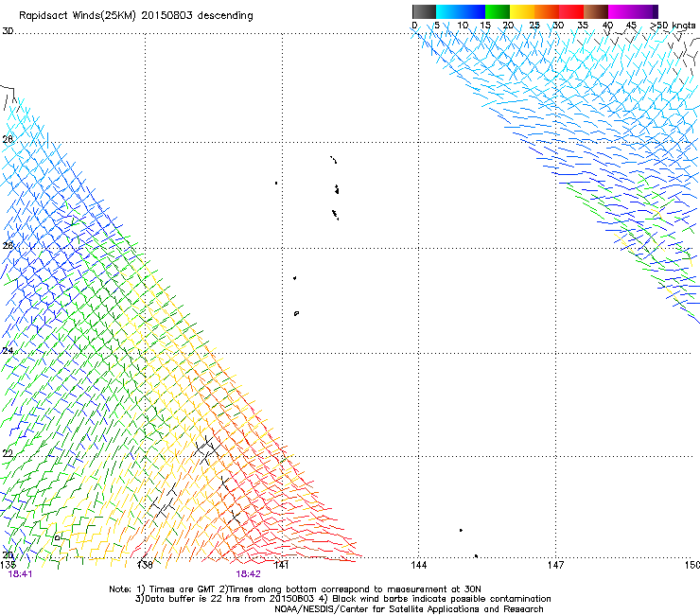
Task: Click the yellow 20-25 knots legend color
Action: pos(522,11)
